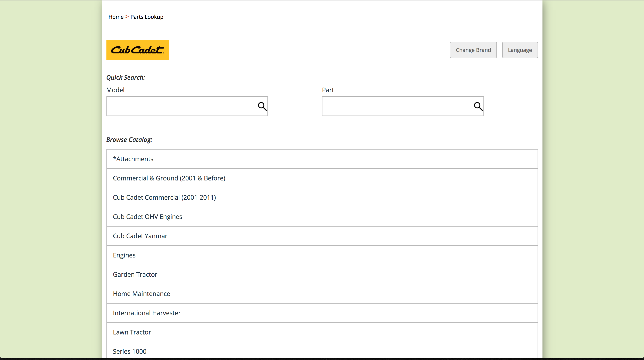Viewport: 644px width, 360px height.
Task: Select the Engines catalog row
Action: 322,255
